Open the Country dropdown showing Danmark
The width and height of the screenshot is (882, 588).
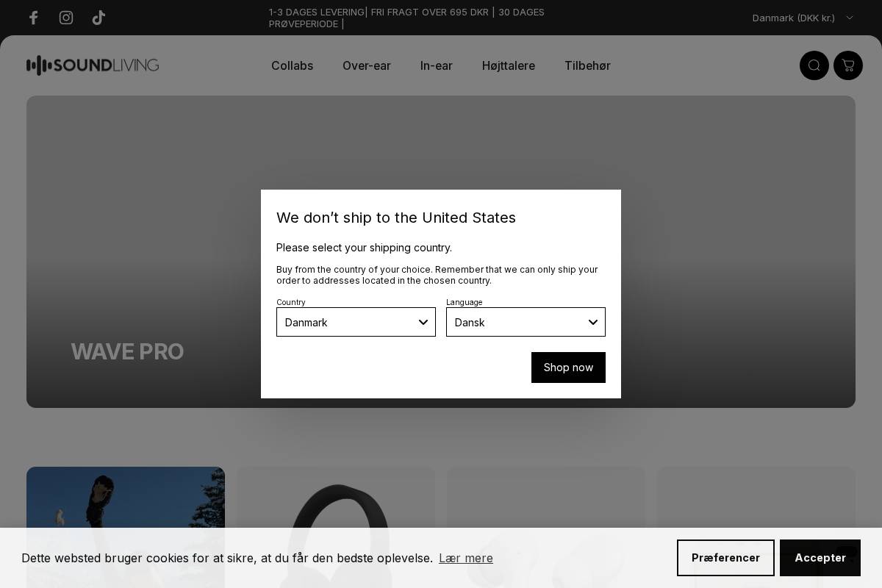[x=356, y=322]
